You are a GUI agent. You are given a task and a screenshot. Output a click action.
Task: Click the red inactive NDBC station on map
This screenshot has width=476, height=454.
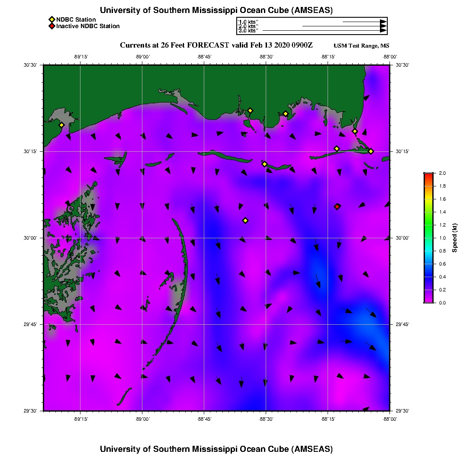click(x=337, y=207)
